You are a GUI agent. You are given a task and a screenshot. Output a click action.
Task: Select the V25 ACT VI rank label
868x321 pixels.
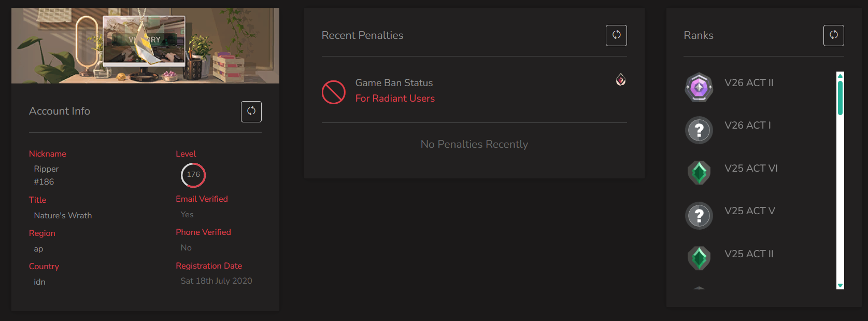[x=751, y=169]
